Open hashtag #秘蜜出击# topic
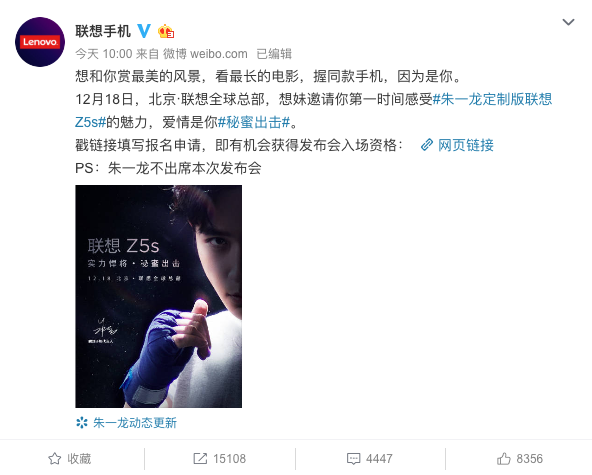This screenshot has height=475, width=592. click(x=254, y=122)
